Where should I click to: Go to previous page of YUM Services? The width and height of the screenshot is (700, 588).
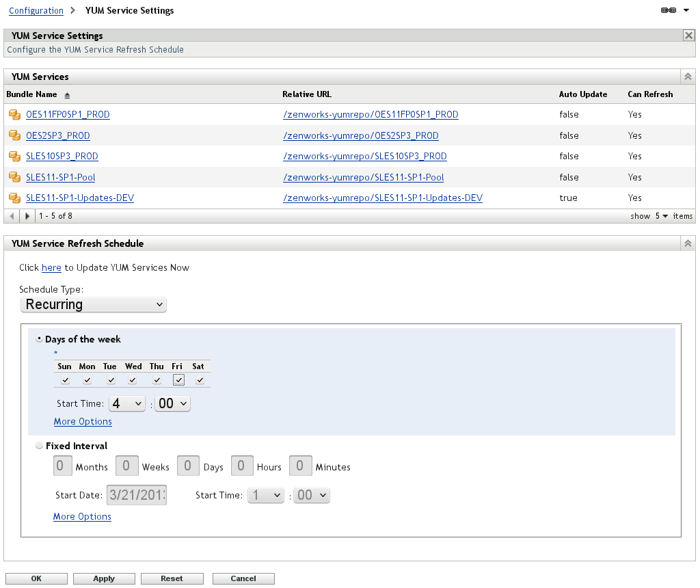click(10, 216)
